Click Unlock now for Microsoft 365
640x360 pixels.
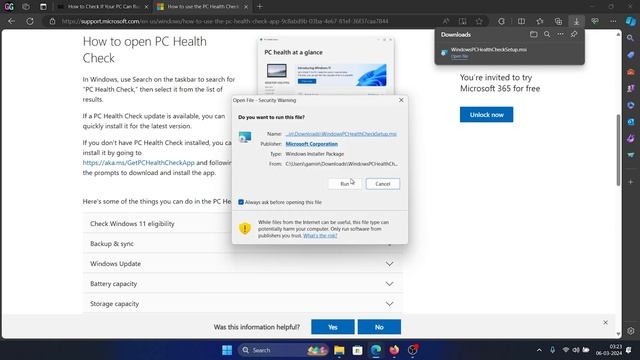pos(486,115)
